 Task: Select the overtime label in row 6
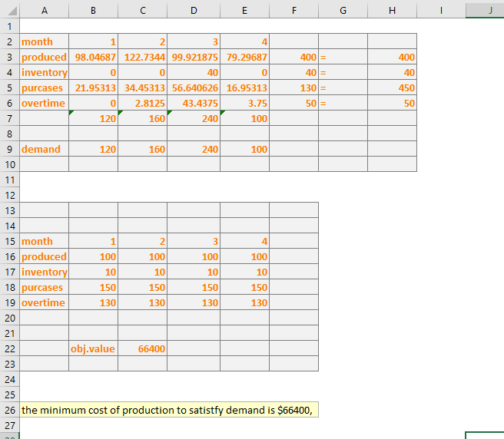click(44, 103)
